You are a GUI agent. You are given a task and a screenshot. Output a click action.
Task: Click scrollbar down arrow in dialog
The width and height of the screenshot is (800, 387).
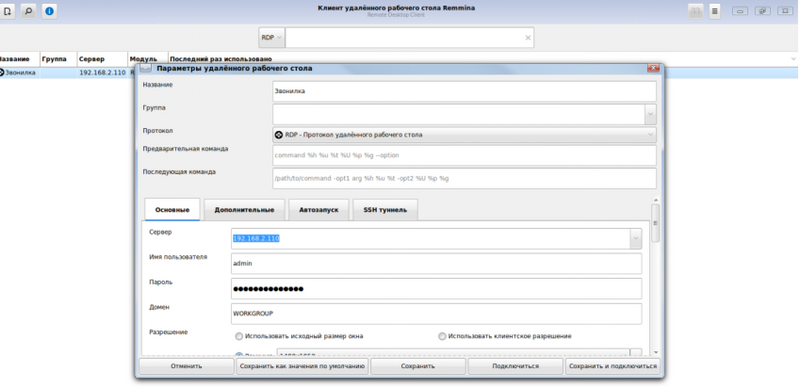(x=656, y=352)
